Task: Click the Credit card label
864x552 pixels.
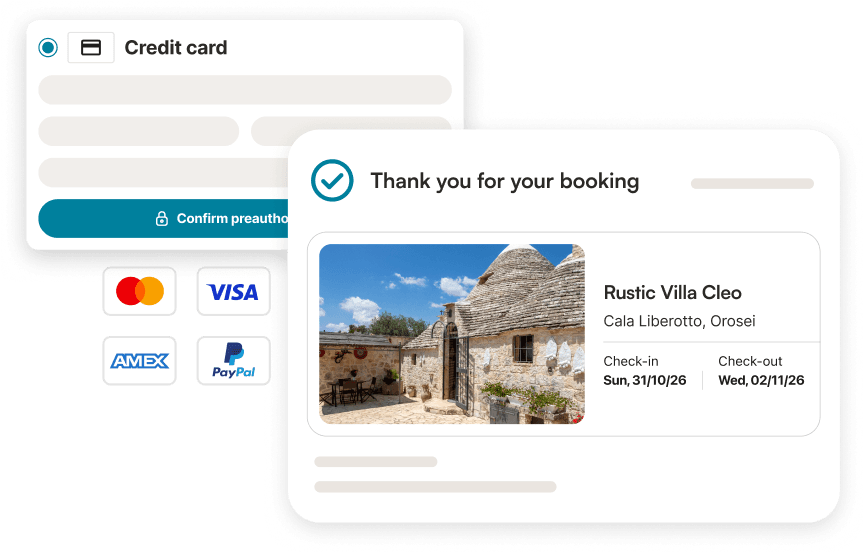Action: pyautogui.click(x=176, y=47)
